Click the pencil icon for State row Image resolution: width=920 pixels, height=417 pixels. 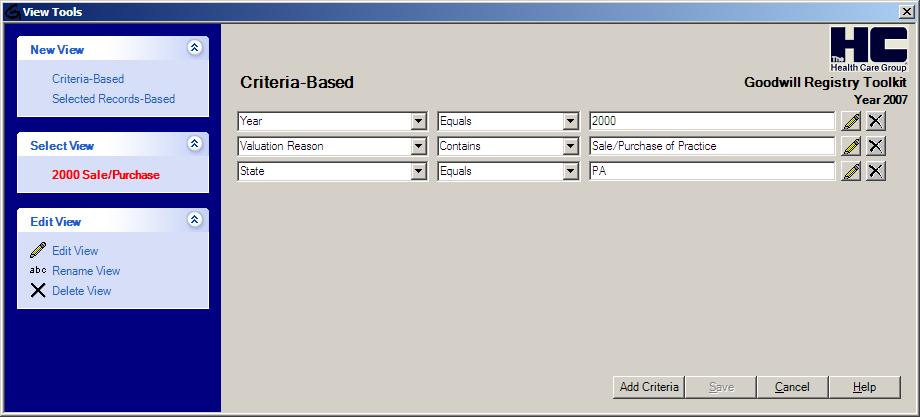(851, 171)
